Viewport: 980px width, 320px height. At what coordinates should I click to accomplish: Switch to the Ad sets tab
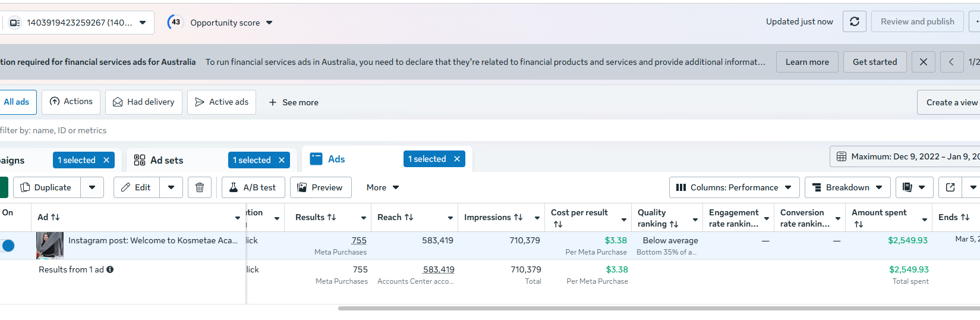coord(166,160)
